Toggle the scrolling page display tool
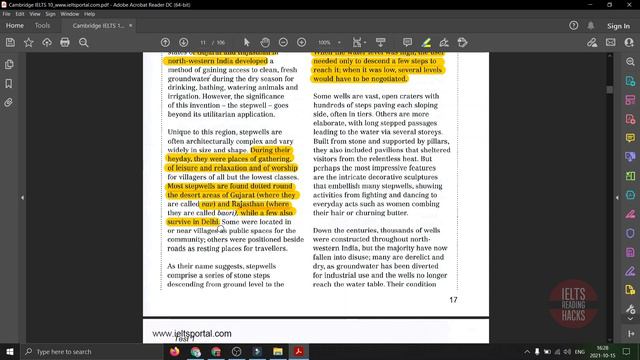This screenshot has width=640, height=360. (x=380, y=42)
